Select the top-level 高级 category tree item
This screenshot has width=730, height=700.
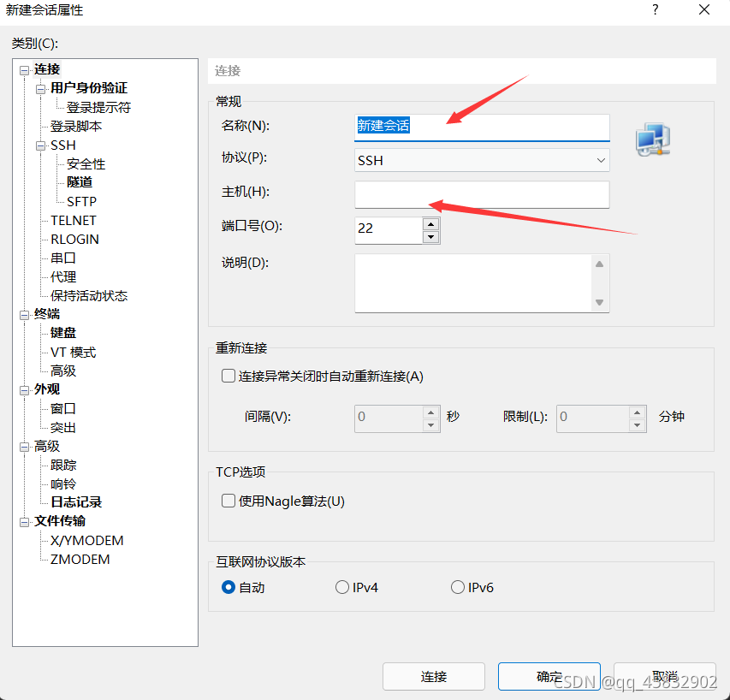point(47,447)
